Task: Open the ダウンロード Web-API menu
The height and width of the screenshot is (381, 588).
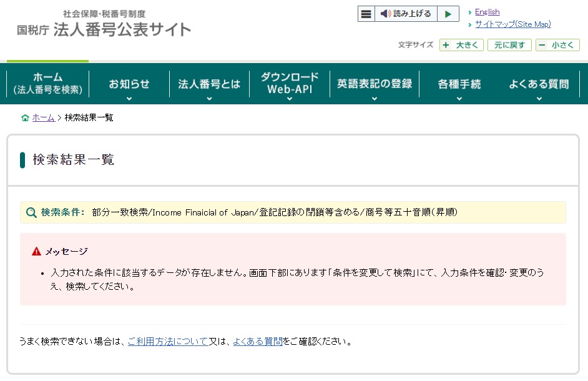Action: click(290, 83)
